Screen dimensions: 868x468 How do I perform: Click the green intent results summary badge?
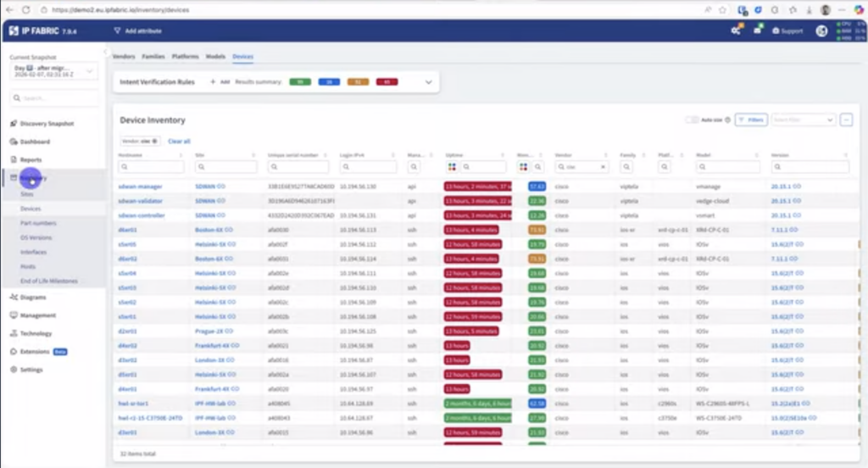300,82
